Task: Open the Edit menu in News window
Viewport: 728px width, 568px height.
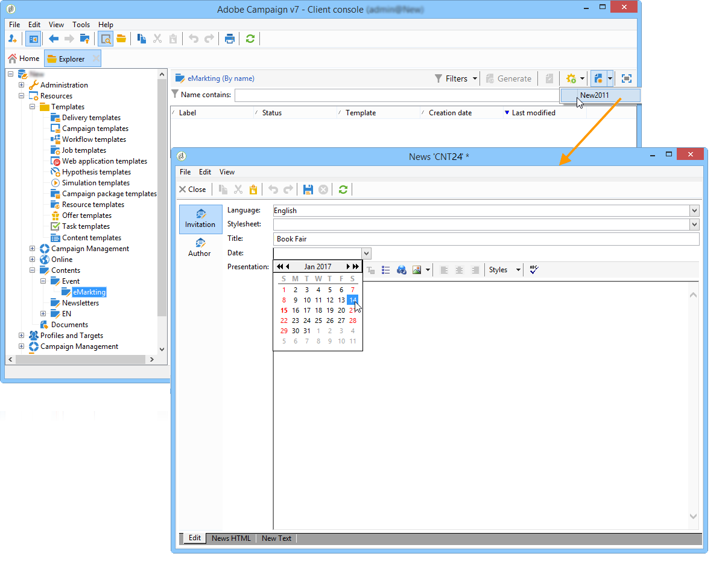Action: (205, 172)
